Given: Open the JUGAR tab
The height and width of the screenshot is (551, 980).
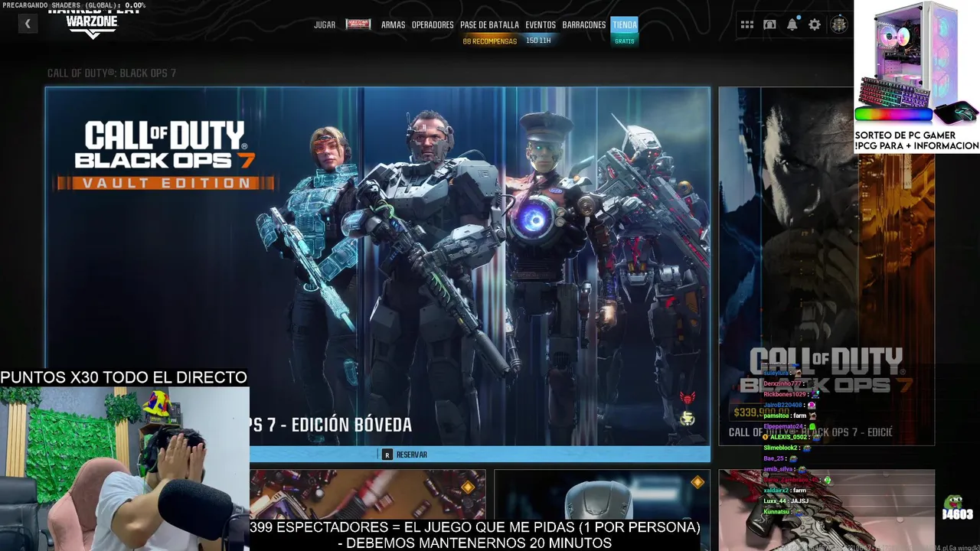Looking at the screenshot, I should coord(325,24).
